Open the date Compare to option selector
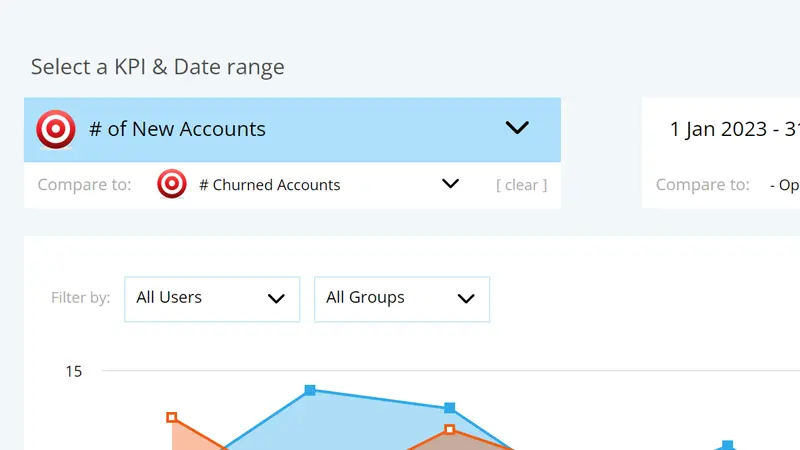800x450 pixels. [784, 185]
